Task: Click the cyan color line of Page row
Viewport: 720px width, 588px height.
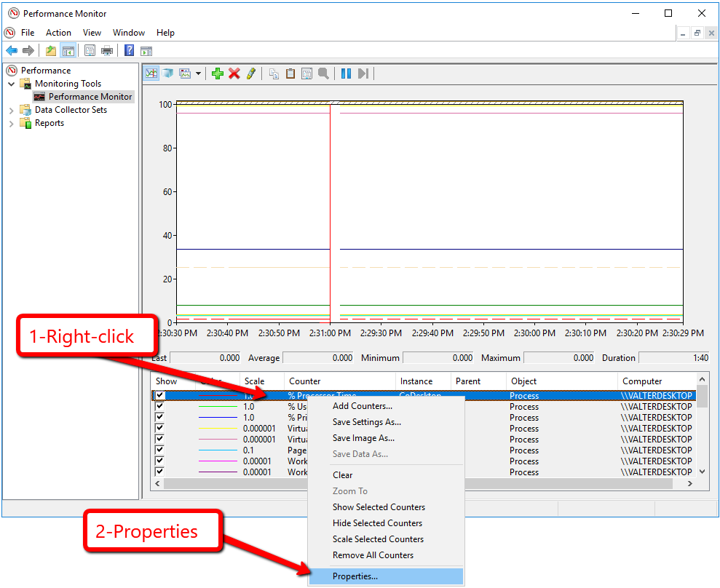Action: [x=218, y=450]
